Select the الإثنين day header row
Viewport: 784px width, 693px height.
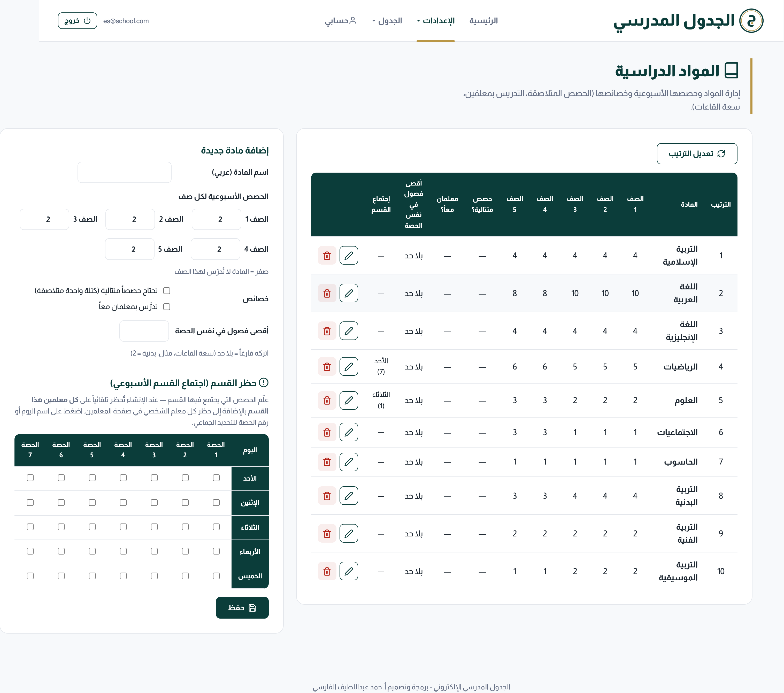click(x=250, y=503)
